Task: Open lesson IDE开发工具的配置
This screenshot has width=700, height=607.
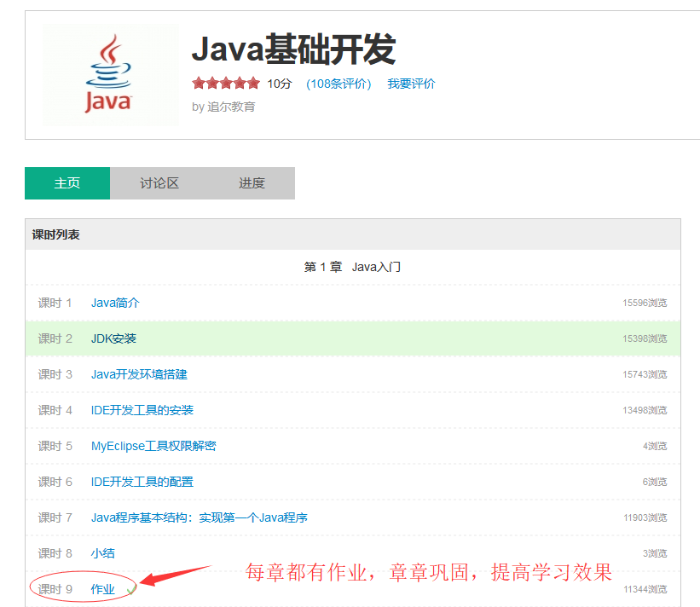Action: pyautogui.click(x=142, y=482)
